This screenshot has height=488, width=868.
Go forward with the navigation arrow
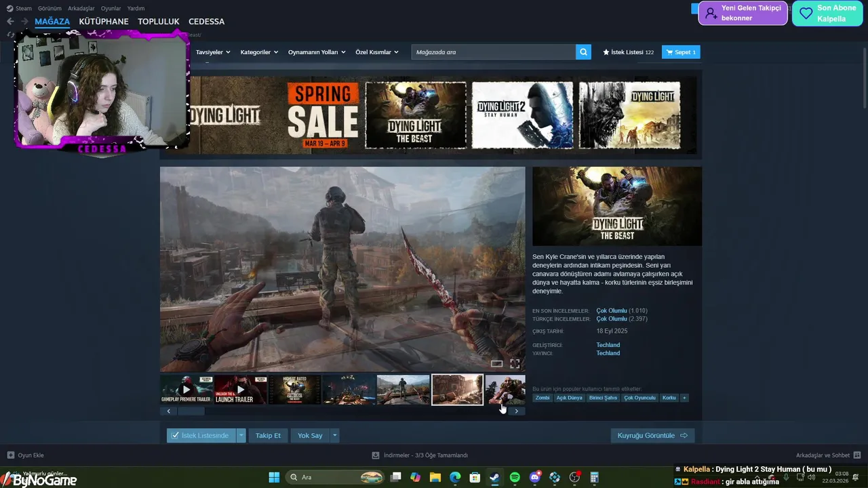click(24, 22)
